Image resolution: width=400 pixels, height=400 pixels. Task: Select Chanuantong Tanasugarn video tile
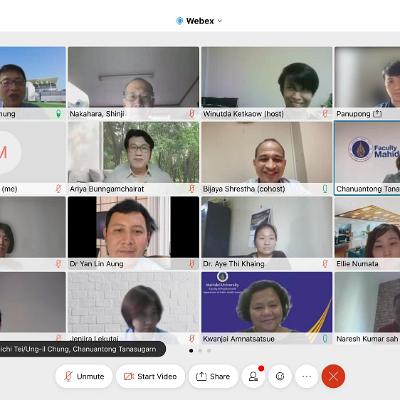[x=367, y=158]
